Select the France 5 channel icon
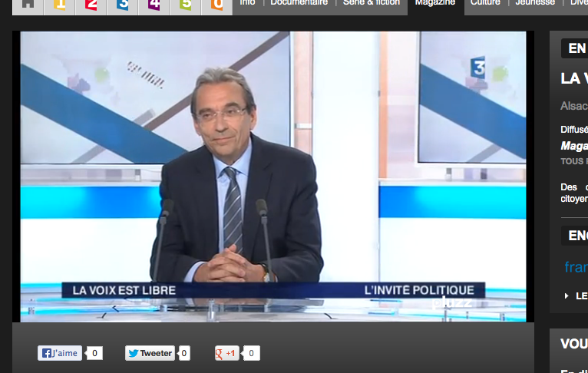Image resolution: width=588 pixels, height=373 pixels. (x=185, y=5)
